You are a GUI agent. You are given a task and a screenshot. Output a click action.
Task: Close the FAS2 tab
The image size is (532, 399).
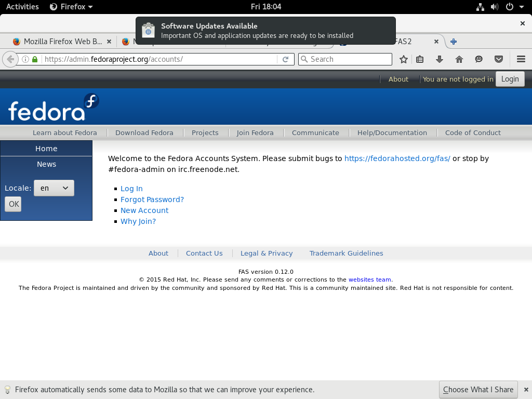(436, 42)
